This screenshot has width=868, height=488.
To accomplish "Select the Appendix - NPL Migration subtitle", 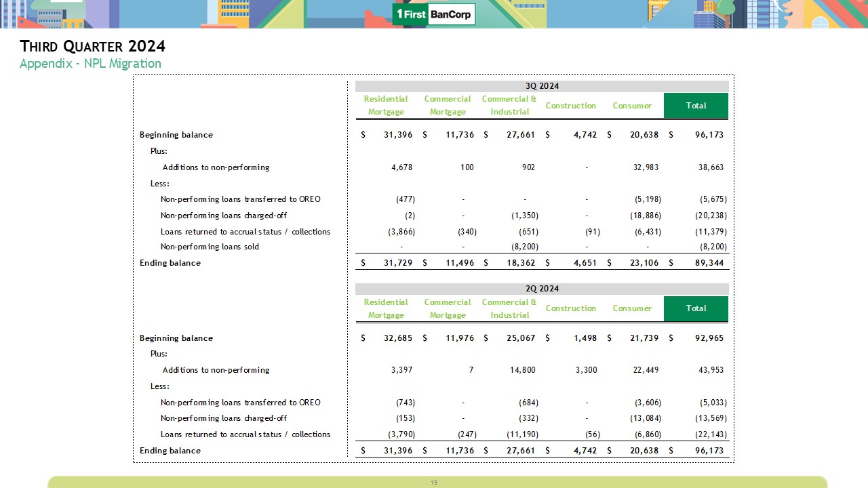I will coord(90,64).
